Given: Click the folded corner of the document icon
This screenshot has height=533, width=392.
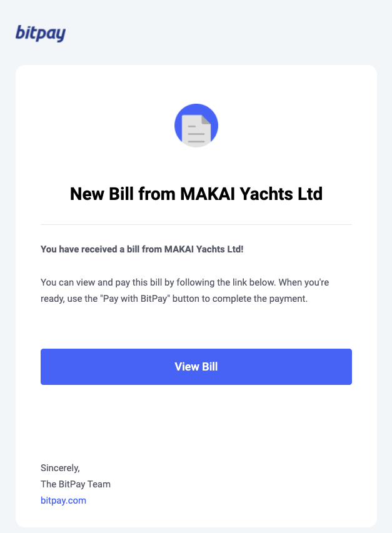Looking at the screenshot, I should [206, 119].
